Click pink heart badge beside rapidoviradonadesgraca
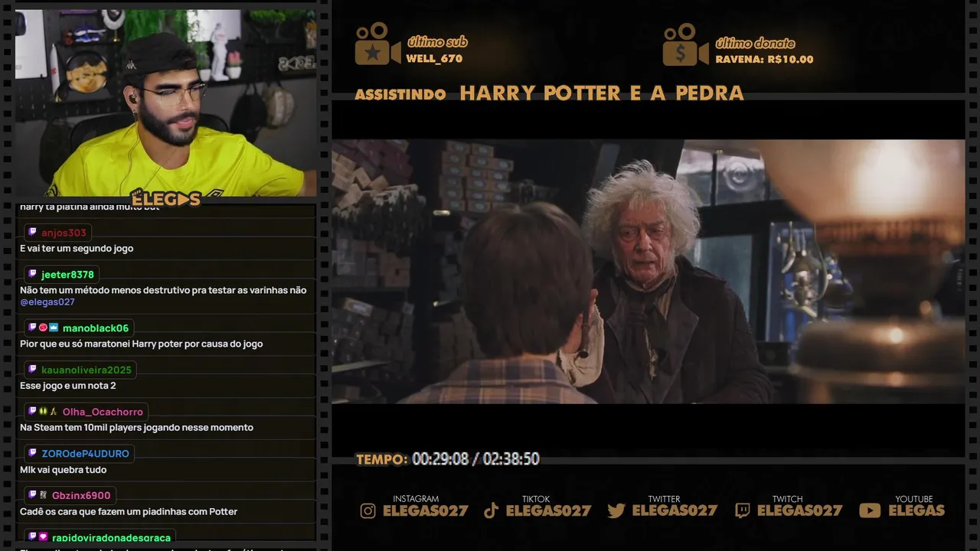 click(x=44, y=537)
